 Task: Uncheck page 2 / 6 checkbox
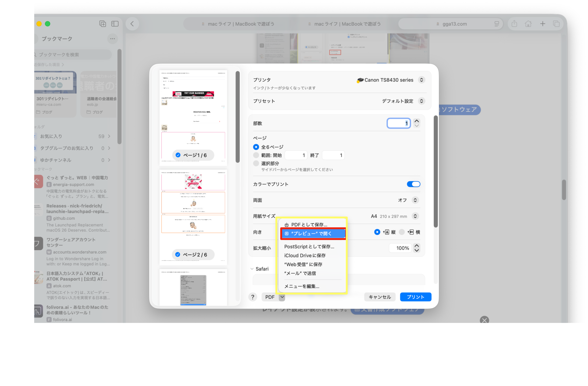click(x=178, y=254)
